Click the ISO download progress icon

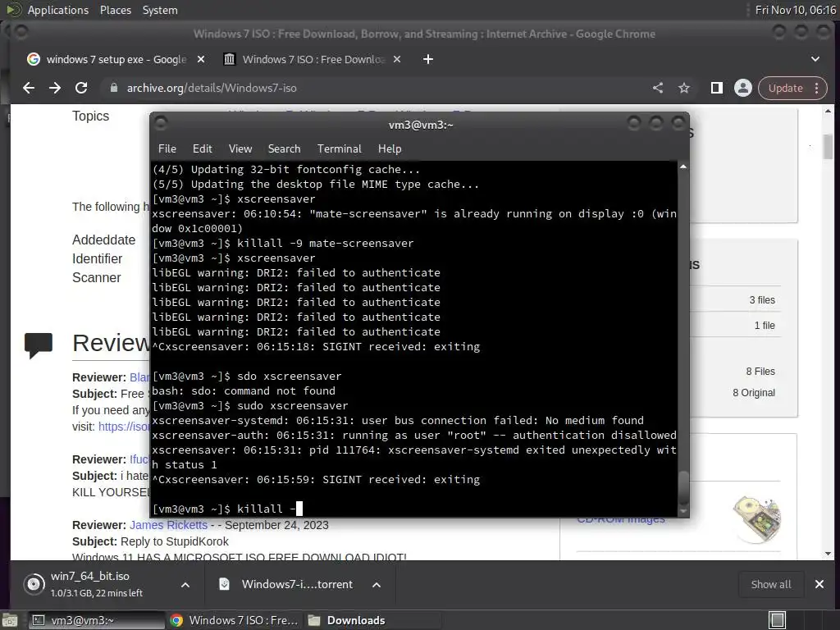pyautogui.click(x=34, y=584)
